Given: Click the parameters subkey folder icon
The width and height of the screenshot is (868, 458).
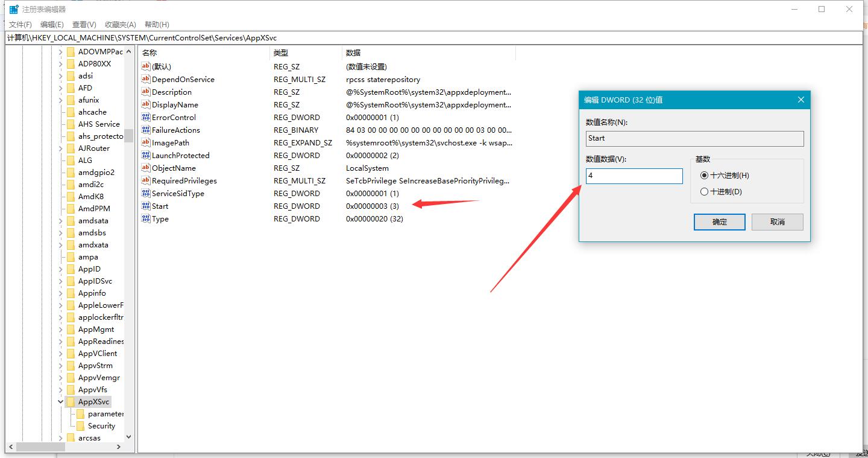Looking at the screenshot, I should pos(81,414).
